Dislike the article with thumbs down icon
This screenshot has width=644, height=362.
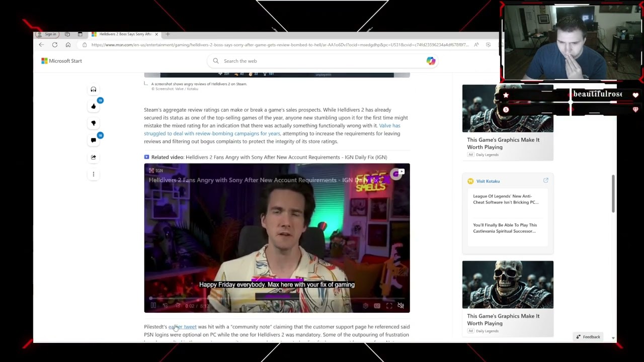click(x=93, y=123)
